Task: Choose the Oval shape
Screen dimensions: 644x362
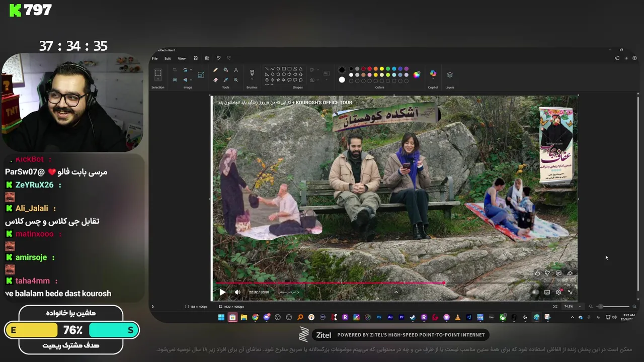Action: click(x=278, y=69)
